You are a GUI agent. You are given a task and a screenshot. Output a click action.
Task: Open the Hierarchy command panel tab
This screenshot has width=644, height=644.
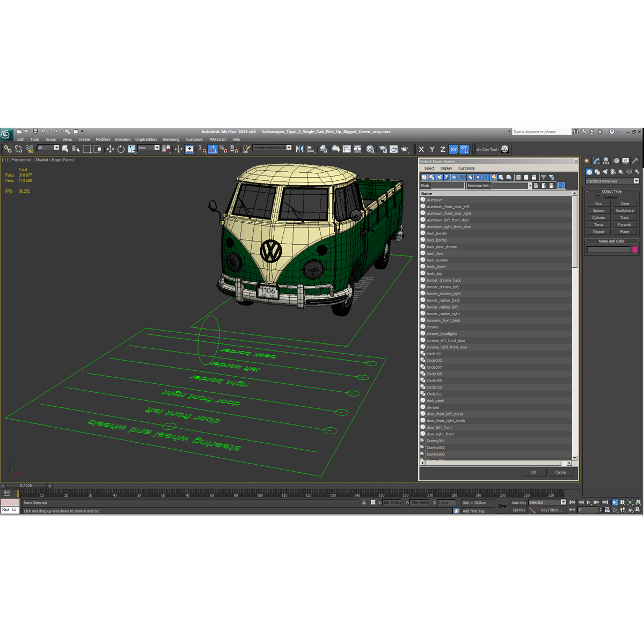click(x=606, y=160)
